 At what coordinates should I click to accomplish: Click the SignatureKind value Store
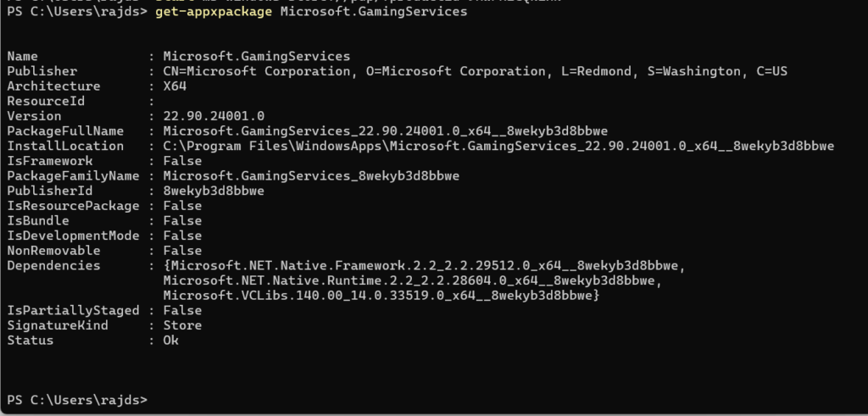click(x=183, y=325)
